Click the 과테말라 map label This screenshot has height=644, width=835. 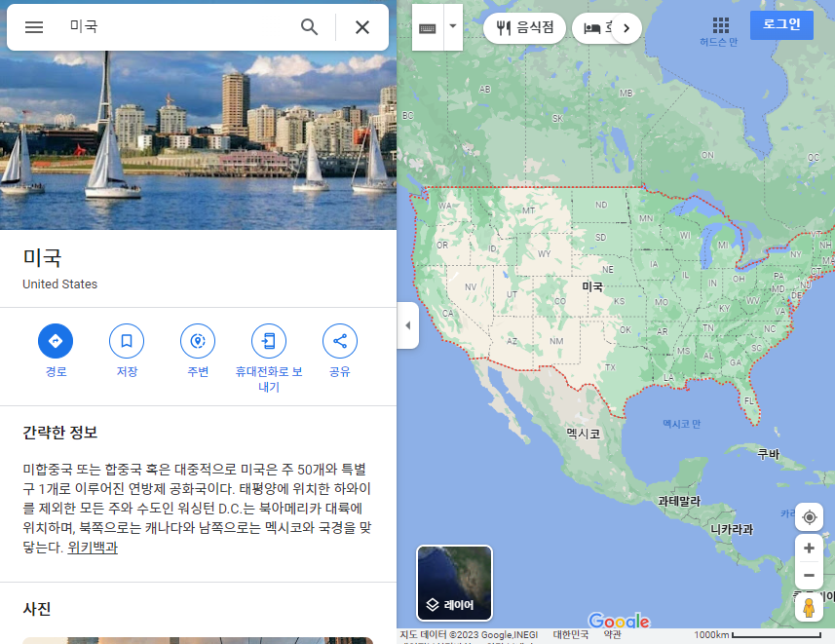click(679, 501)
